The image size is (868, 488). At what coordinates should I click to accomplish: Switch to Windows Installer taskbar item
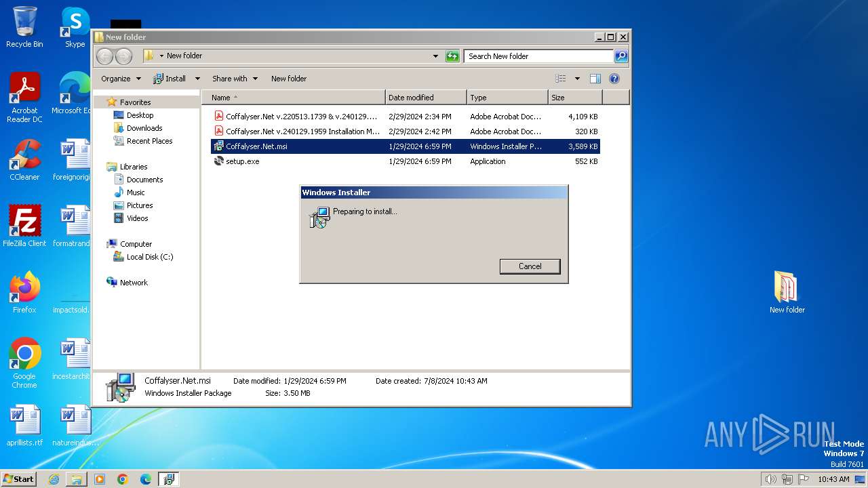click(x=169, y=479)
